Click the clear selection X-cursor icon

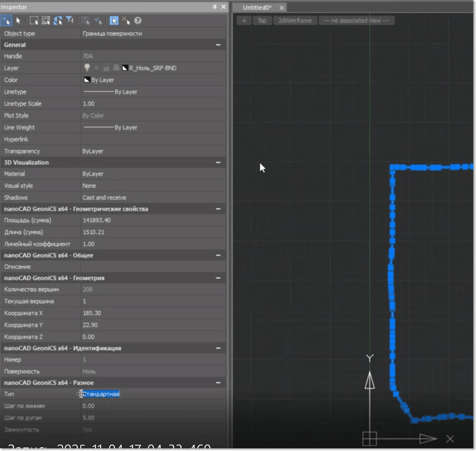pyautogui.click(x=126, y=21)
